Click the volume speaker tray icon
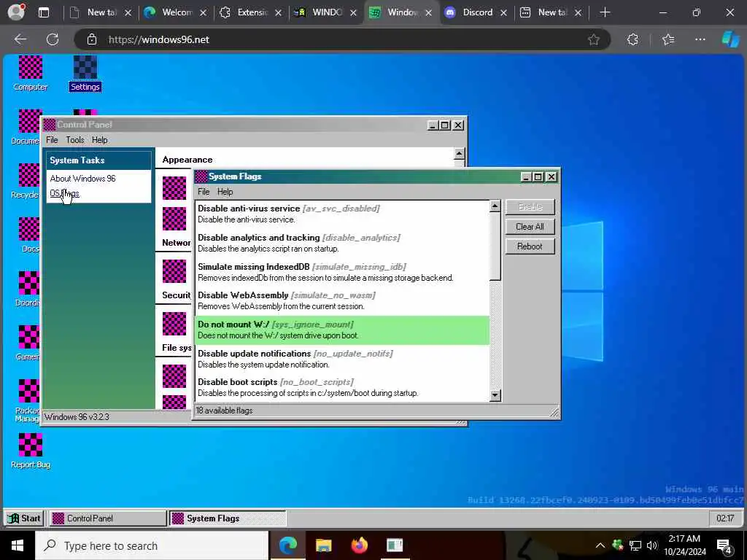This screenshot has width=747, height=560. tap(652, 545)
